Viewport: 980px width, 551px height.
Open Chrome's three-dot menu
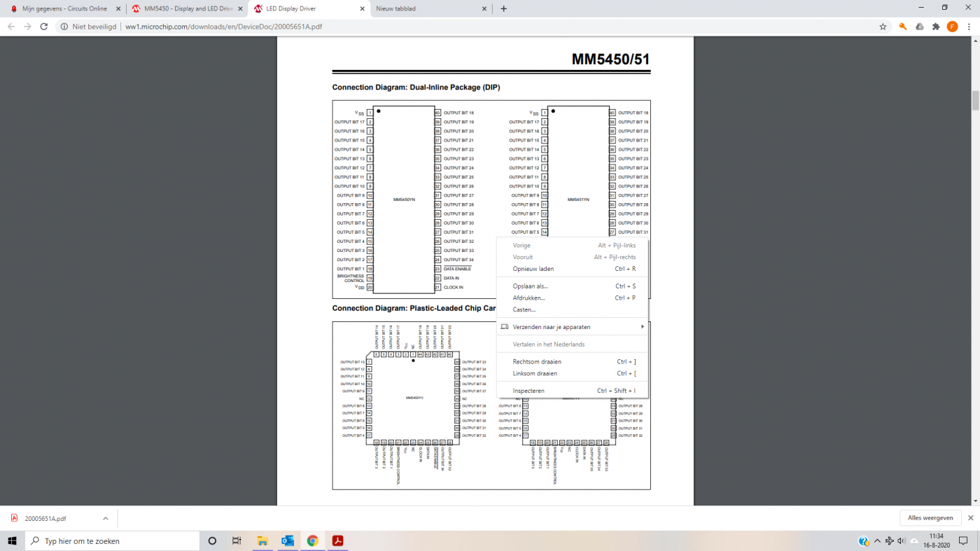point(969,27)
